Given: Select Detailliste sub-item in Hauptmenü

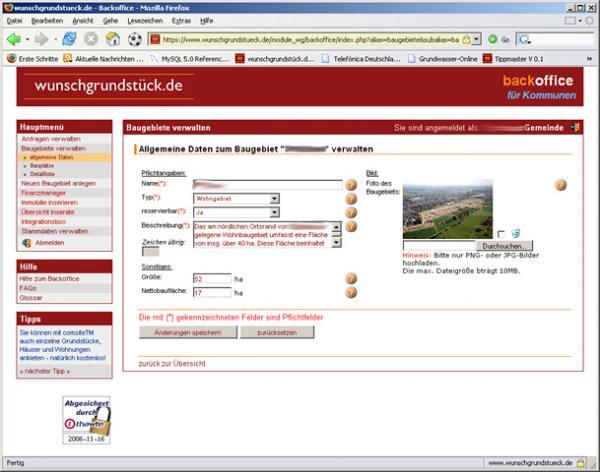Looking at the screenshot, I should click(42, 174).
